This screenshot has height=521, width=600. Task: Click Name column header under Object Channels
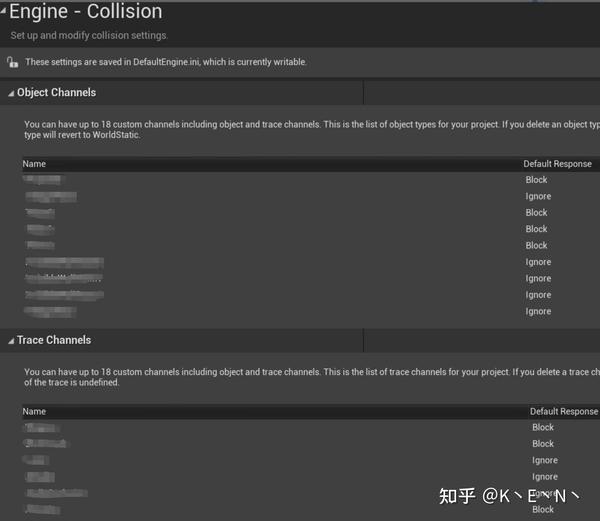coord(34,164)
